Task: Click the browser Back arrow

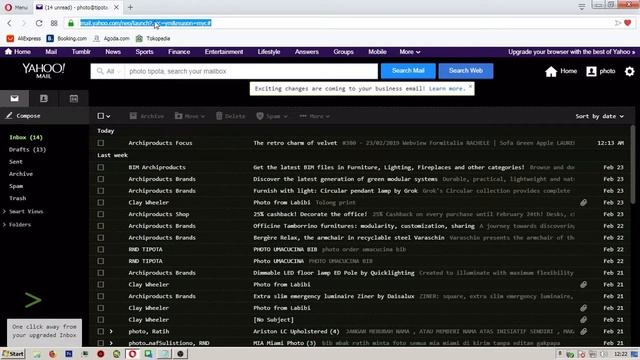Action: [9, 23]
